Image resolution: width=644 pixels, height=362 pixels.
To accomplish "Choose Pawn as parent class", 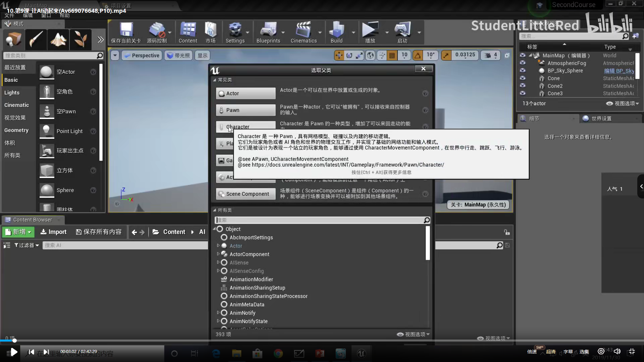I will 246,110.
